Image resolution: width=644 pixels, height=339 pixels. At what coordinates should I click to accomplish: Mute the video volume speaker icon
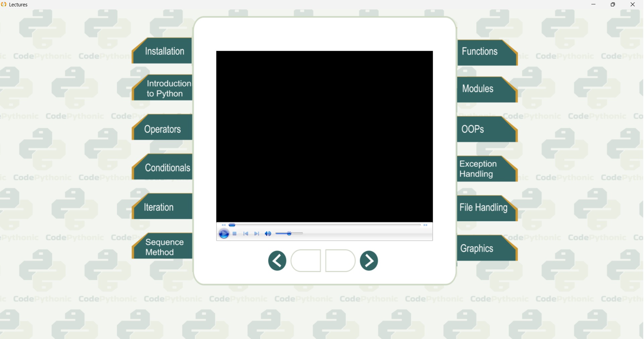point(268,234)
